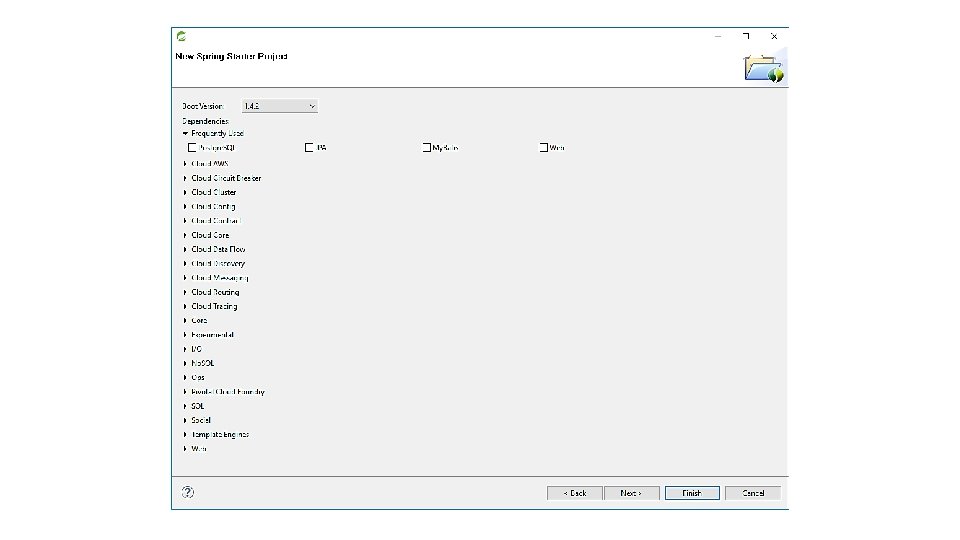
Task: Cancel the New Spring Starter Project wizard
Action: coord(753,493)
